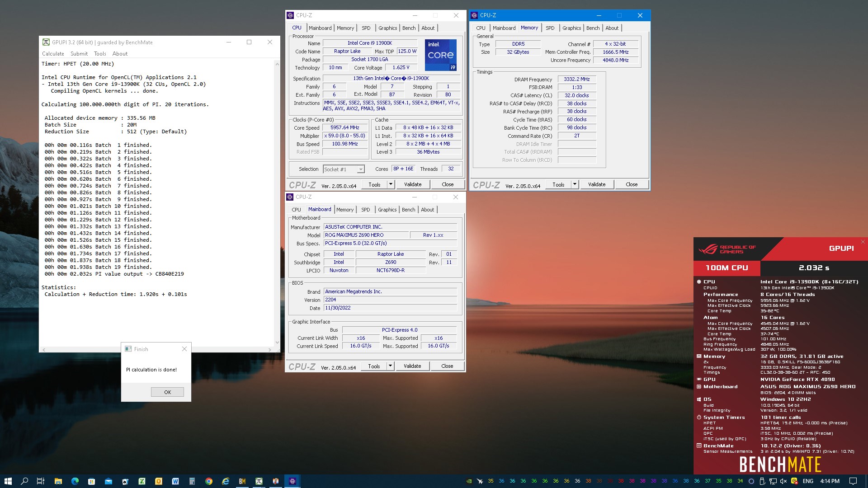Launch Outlook from the taskbar

pos(159,481)
